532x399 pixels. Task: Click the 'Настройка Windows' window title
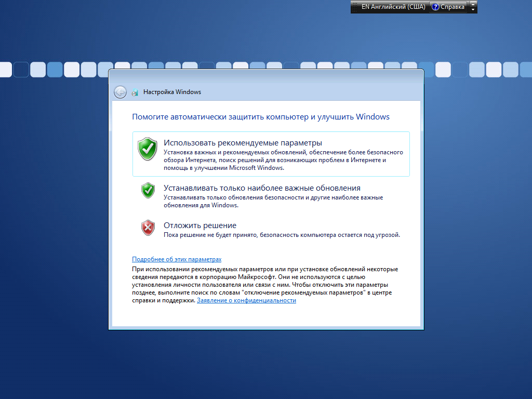(172, 92)
